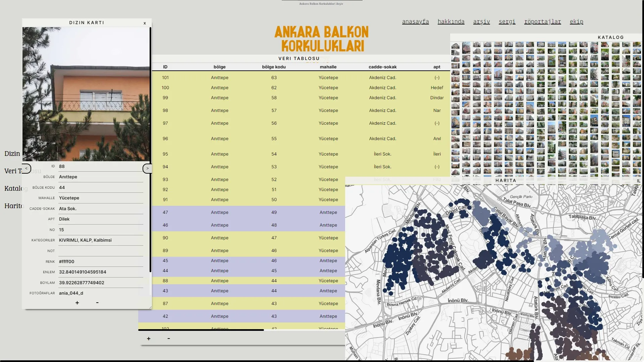Click the Enlem field value

tap(101, 272)
